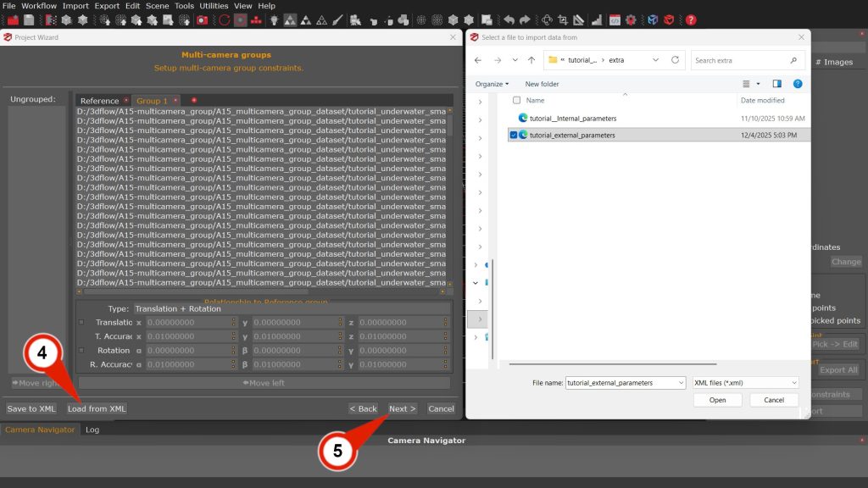Click the file dialog blue help icon

pyautogui.click(x=798, y=84)
